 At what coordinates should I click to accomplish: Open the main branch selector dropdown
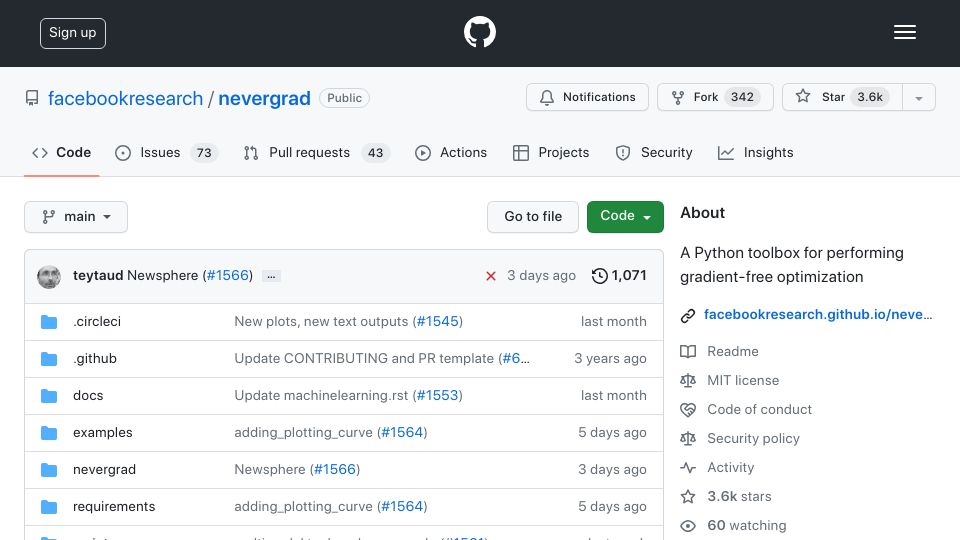76,217
